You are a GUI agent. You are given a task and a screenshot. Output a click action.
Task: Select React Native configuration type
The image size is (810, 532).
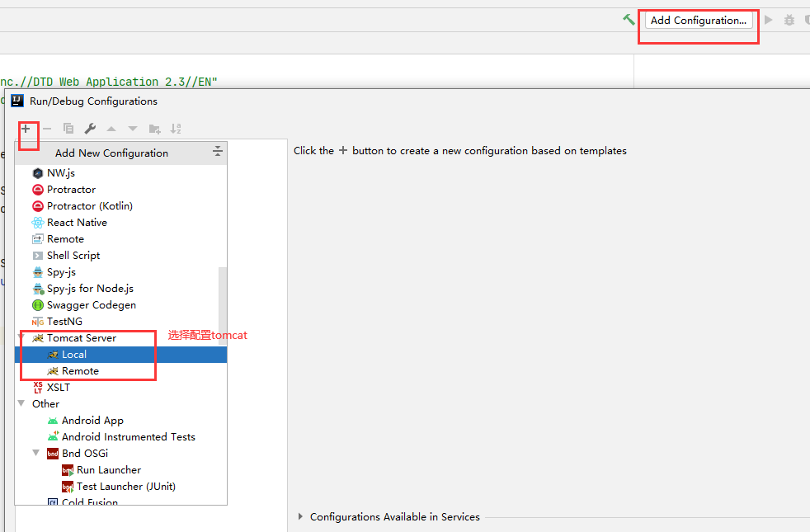121,223
